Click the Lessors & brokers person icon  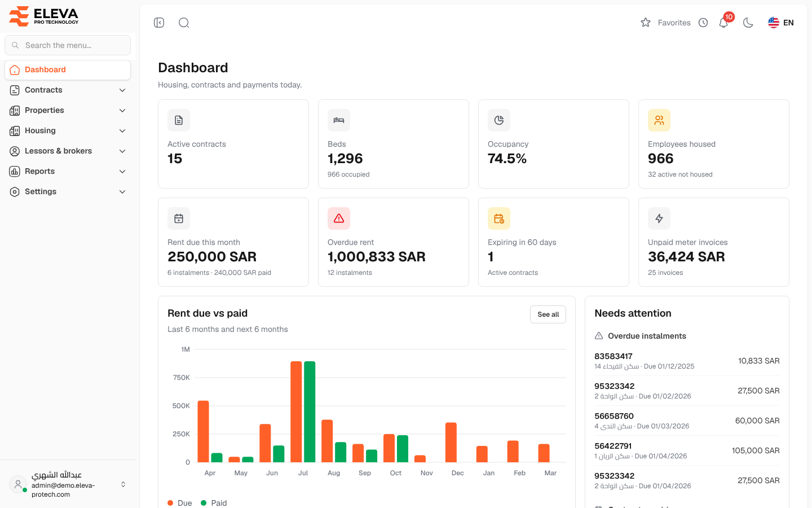(15, 151)
